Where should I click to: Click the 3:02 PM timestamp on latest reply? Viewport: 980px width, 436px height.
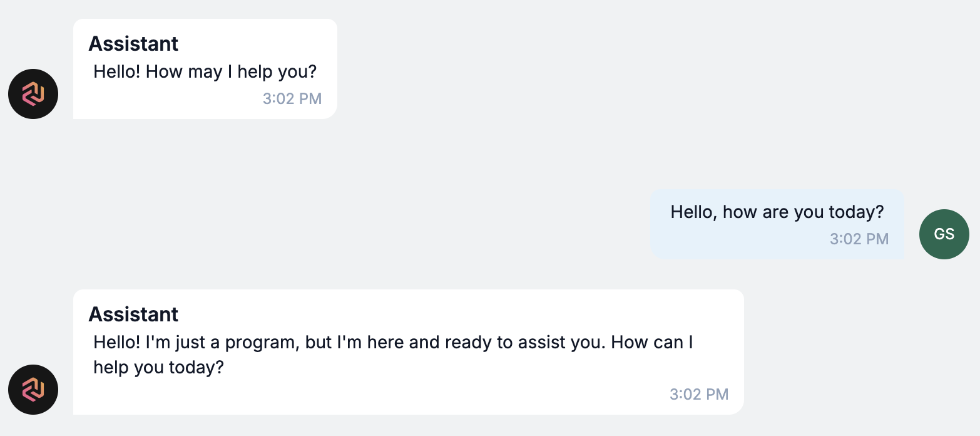(x=699, y=394)
